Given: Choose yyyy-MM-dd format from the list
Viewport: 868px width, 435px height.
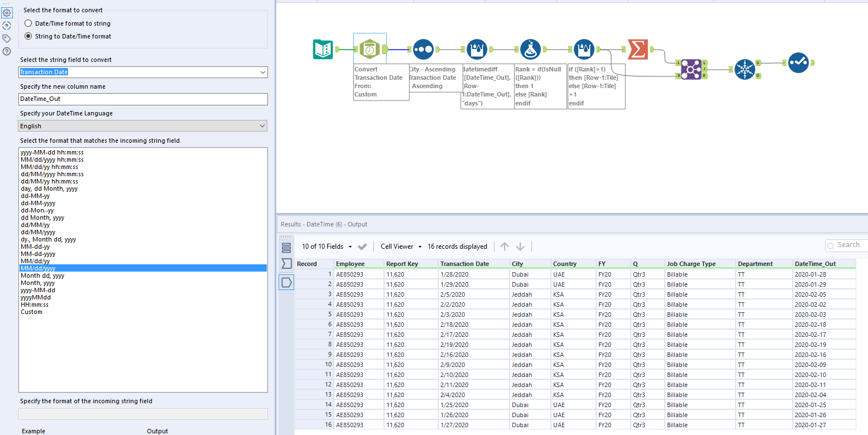Looking at the screenshot, I should tap(38, 290).
